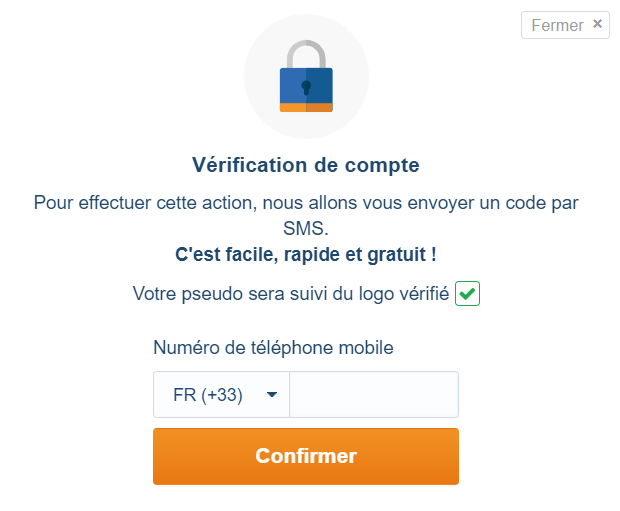The width and height of the screenshot is (620, 511).
Task: Focus the mobile phone number input field
Action: pyautogui.click(x=374, y=394)
